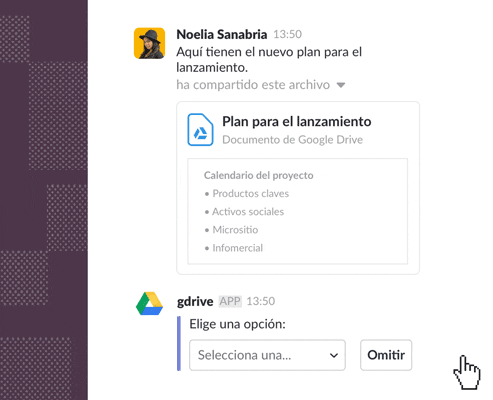Image resolution: width=493 pixels, height=400 pixels.
Task: Click the Noelia Sanabria sender name
Action: coord(222,34)
